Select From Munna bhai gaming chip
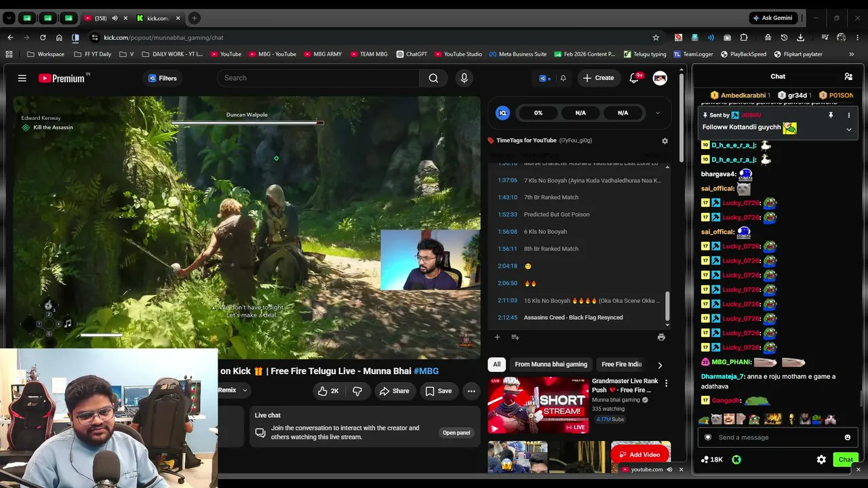Viewport: 868px width, 488px height. (551, 365)
